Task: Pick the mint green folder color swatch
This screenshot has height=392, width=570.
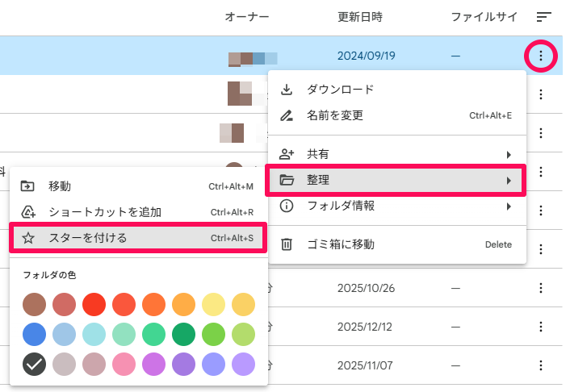Action: 124,334
